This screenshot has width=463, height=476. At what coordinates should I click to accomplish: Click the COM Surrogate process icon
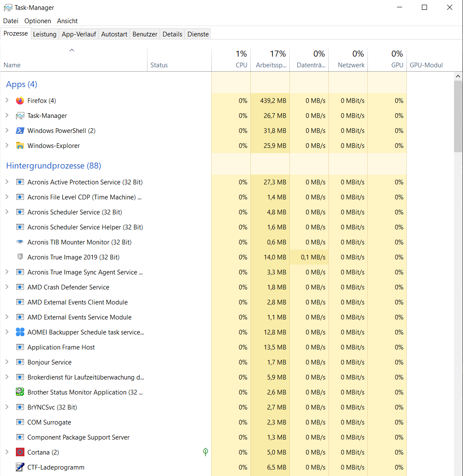point(20,422)
